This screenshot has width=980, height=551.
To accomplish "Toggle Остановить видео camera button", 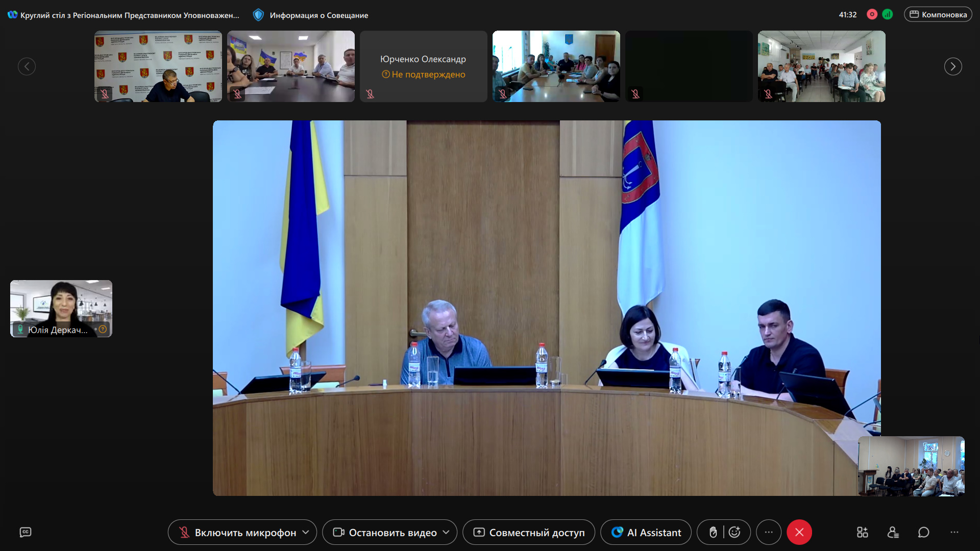I will [x=385, y=532].
